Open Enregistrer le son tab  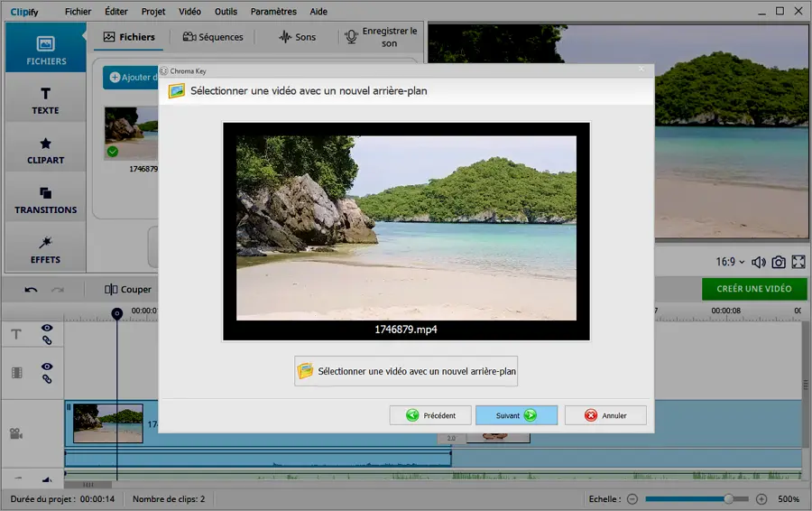(381, 37)
